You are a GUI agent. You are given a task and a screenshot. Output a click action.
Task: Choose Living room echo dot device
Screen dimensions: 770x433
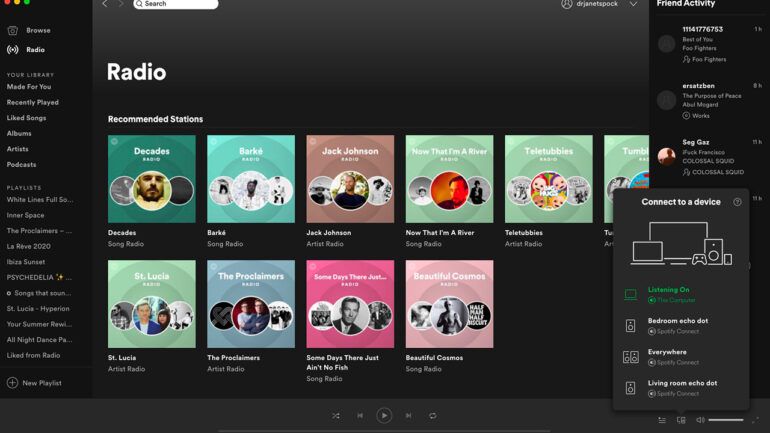tap(681, 387)
